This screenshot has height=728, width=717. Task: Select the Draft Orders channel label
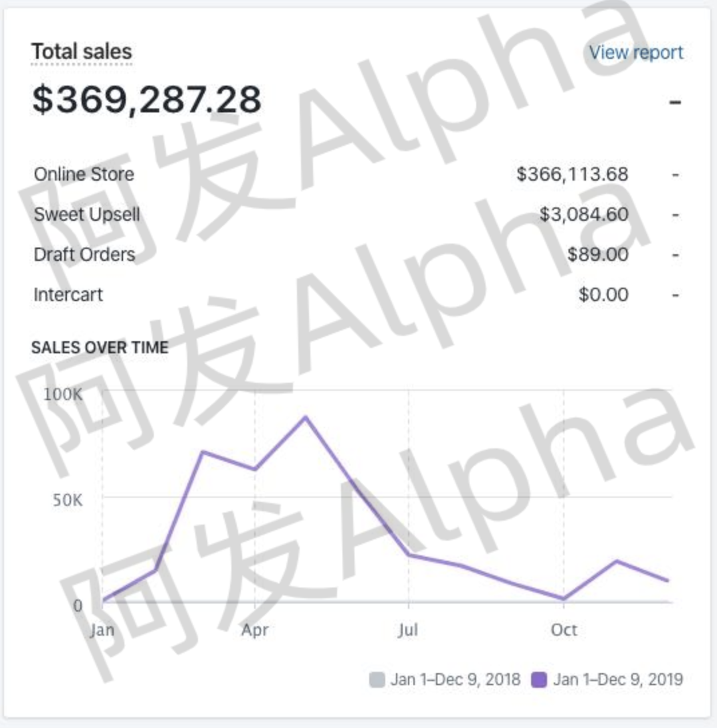pyautogui.click(x=84, y=255)
